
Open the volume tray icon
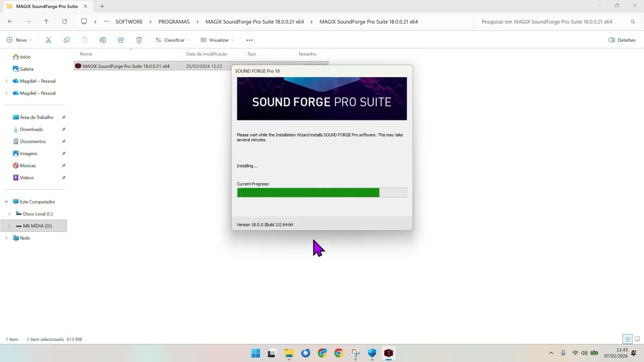(584, 353)
